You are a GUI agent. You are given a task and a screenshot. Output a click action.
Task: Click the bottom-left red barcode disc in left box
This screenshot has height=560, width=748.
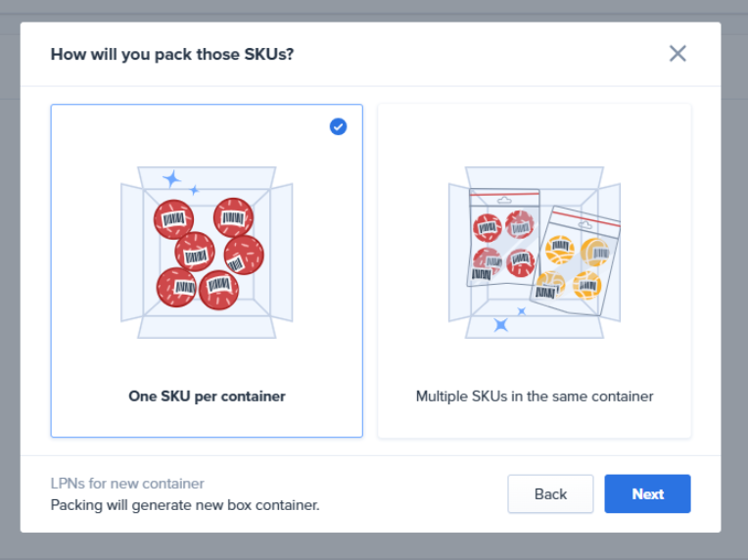click(176, 287)
